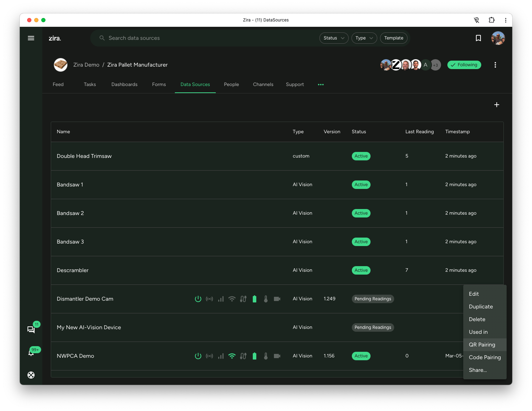Select Code Pairing in the context menu
This screenshot has height=411, width=532.
pyautogui.click(x=485, y=357)
